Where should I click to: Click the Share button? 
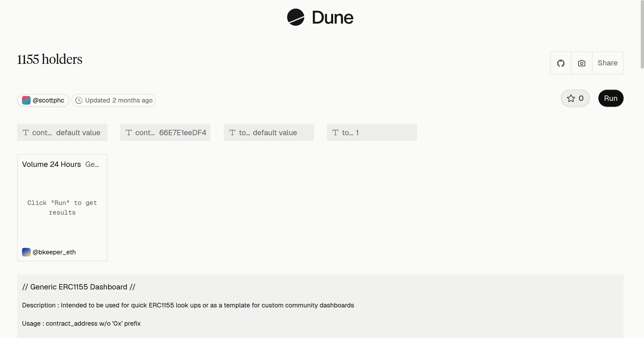[x=608, y=63]
